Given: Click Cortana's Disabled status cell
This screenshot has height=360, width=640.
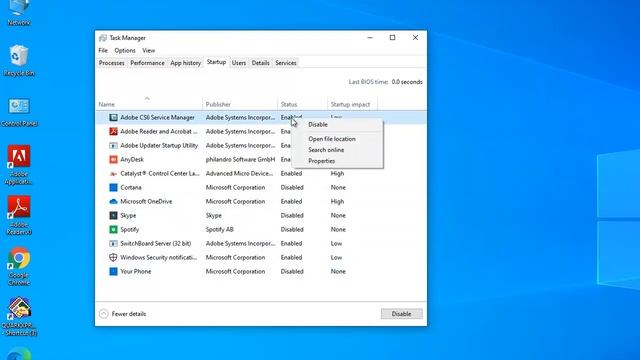Looking at the screenshot, I should [292, 187].
